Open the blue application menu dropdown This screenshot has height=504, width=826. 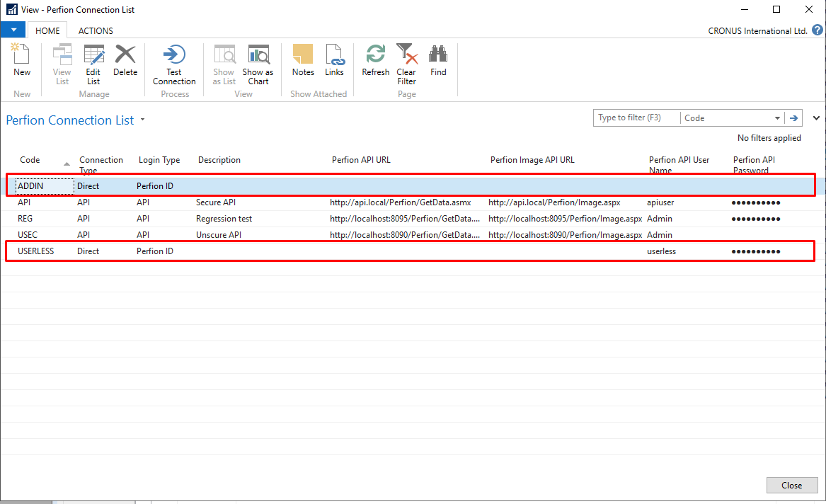[x=13, y=30]
